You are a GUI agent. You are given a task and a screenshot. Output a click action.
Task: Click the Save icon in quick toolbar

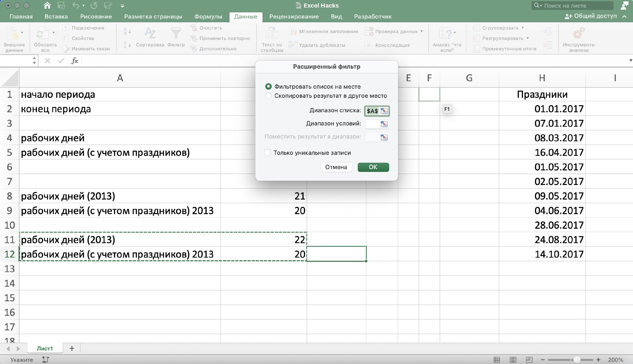[x=61, y=5]
